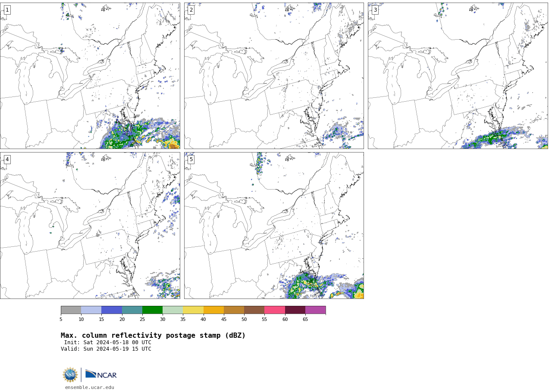Open ensemble member 4 reflectivity map
The height and width of the screenshot is (392, 552).
click(90, 225)
